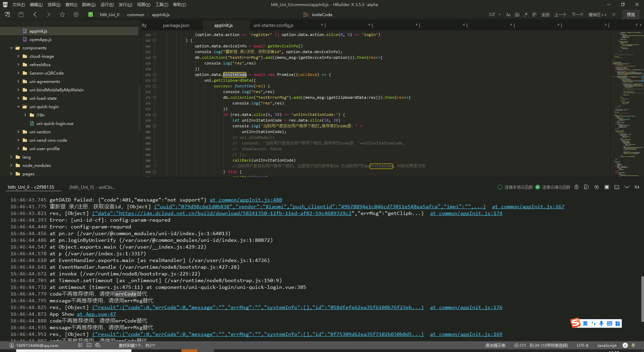Click the run play icon in toolbar
The image size is (644, 352).
pyautogui.click(x=76, y=14)
